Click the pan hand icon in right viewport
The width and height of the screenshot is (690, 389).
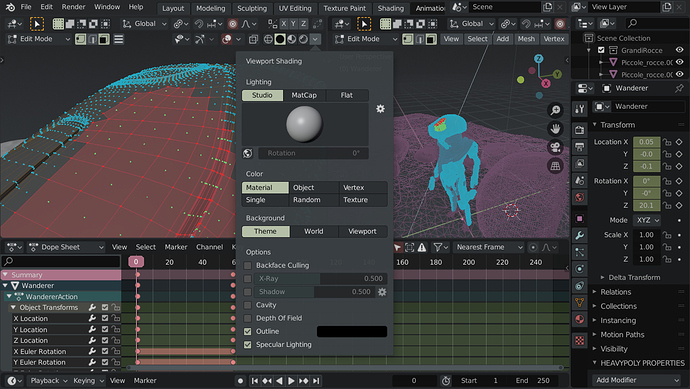click(555, 128)
